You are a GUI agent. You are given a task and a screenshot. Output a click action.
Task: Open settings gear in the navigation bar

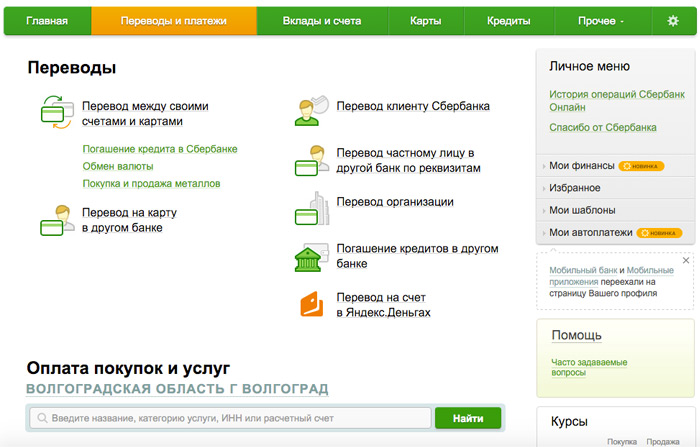click(x=673, y=21)
